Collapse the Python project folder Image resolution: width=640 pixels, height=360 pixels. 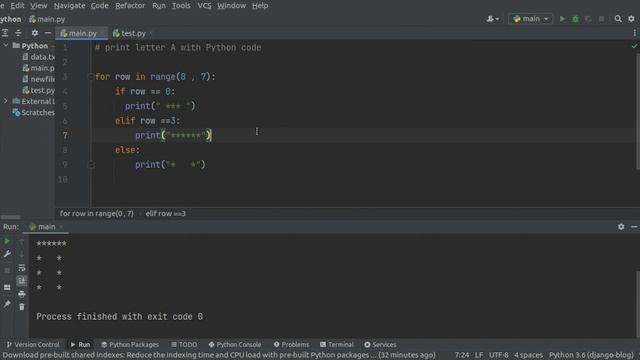click(x=5, y=45)
